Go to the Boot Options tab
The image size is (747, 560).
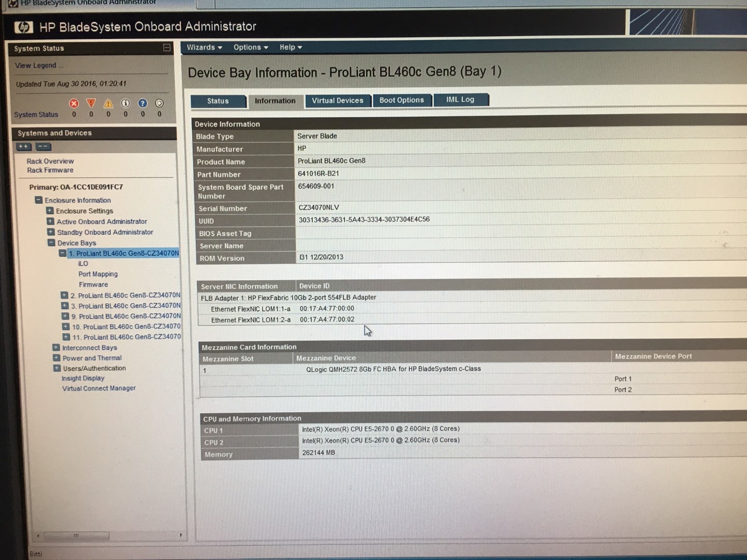click(402, 100)
